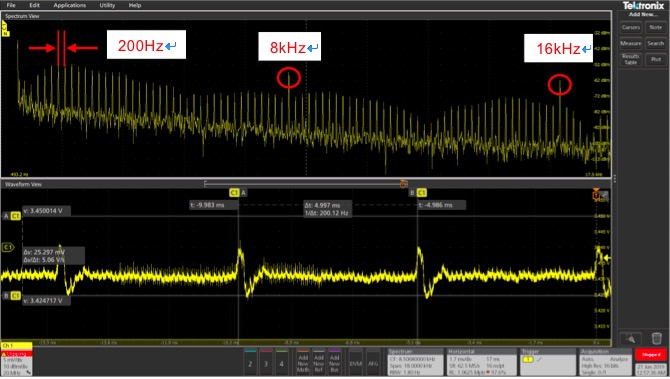Screen dimensions: 670x379
Task: Select the trigger position marker above the waveform
Action: 596,195
